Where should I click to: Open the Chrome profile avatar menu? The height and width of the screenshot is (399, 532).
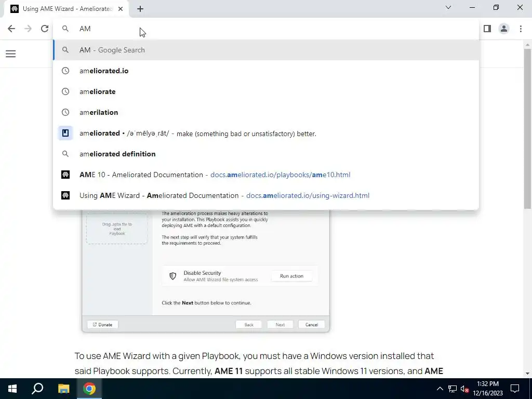point(504,29)
